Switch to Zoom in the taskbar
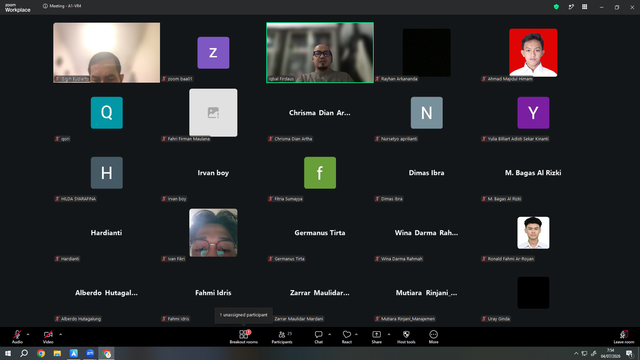640x360 pixels. 90,353
